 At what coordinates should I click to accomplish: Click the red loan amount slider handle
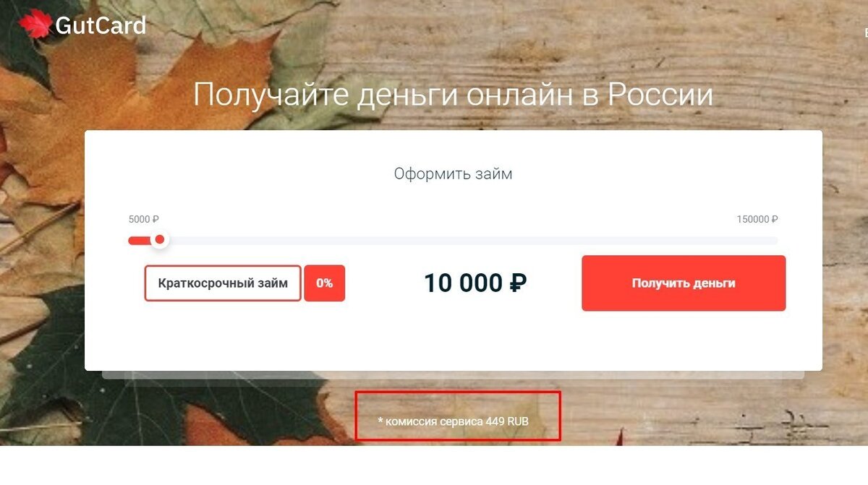click(160, 239)
